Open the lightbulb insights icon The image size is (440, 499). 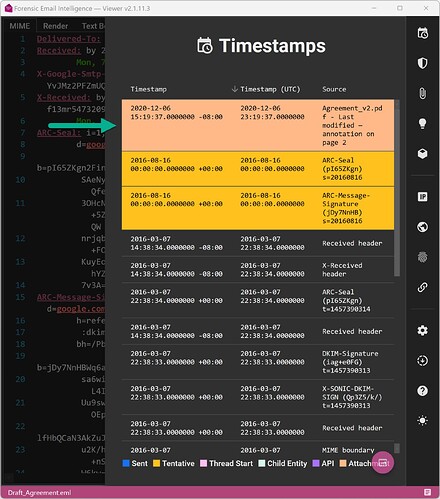(x=422, y=123)
